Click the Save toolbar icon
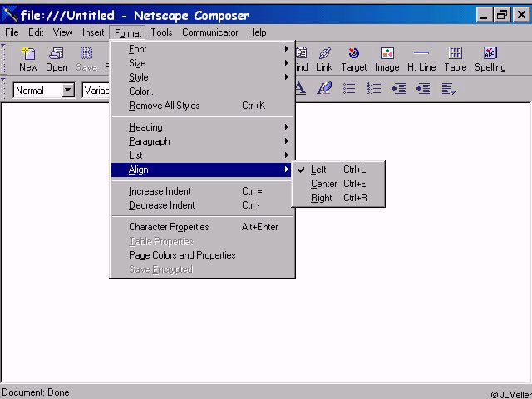This screenshot has width=532, height=399. [x=86, y=59]
